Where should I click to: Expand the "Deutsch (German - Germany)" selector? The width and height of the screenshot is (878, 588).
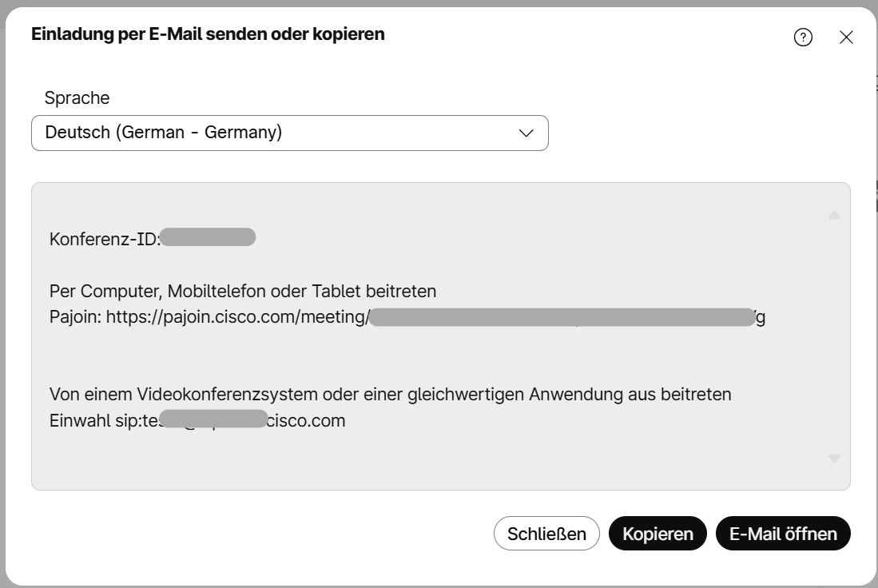tap(290, 133)
